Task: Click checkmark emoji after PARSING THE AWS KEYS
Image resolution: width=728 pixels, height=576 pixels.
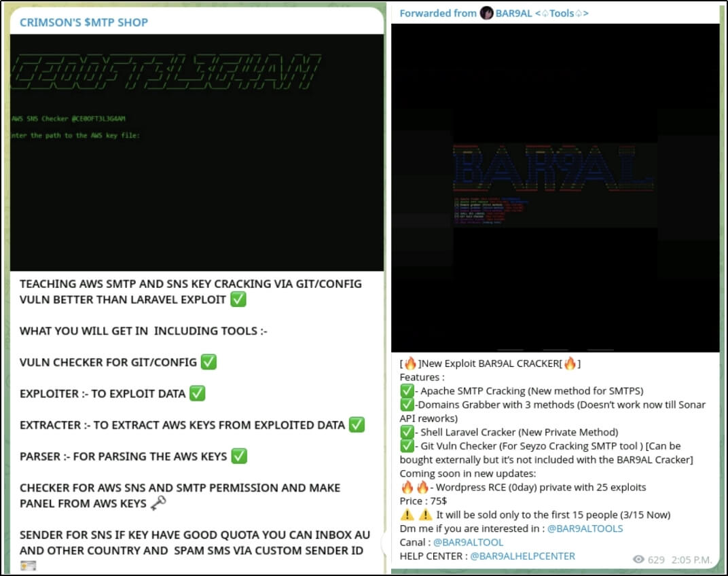Action: click(239, 456)
